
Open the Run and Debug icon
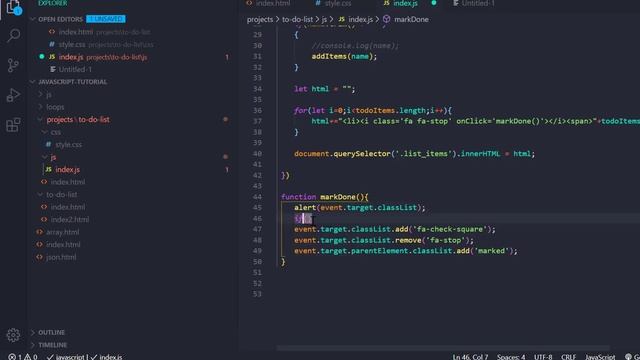click(13, 95)
